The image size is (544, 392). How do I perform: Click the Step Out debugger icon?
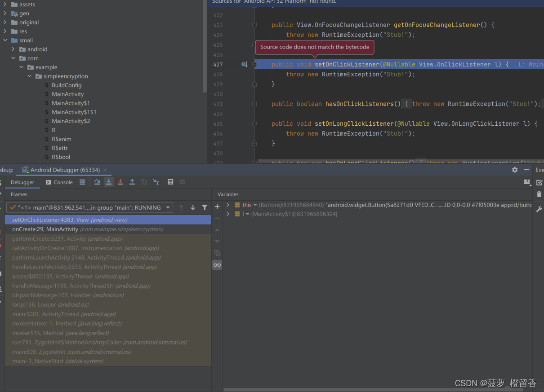(x=132, y=182)
